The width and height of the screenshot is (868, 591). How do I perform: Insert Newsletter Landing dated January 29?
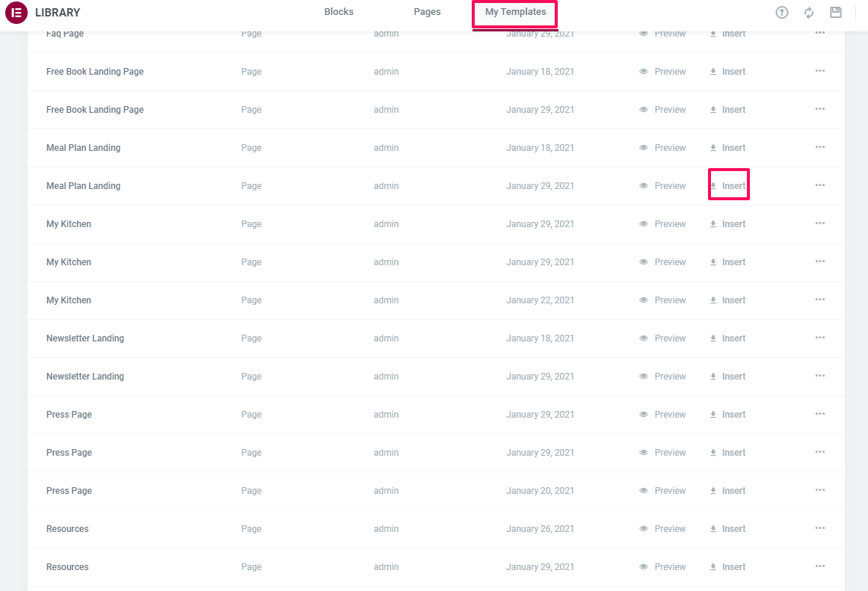(728, 377)
